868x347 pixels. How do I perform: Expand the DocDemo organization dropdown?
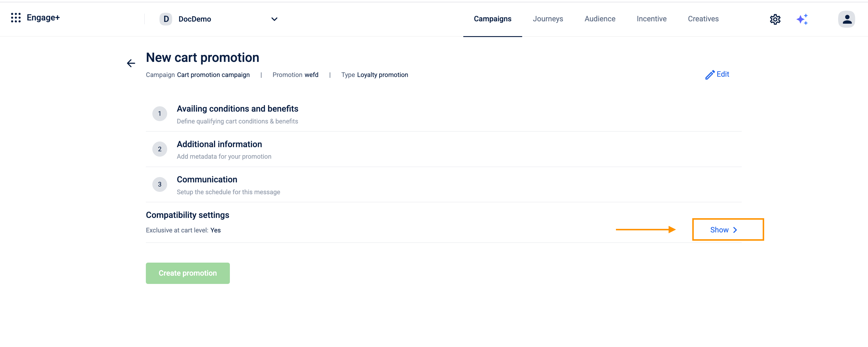274,19
